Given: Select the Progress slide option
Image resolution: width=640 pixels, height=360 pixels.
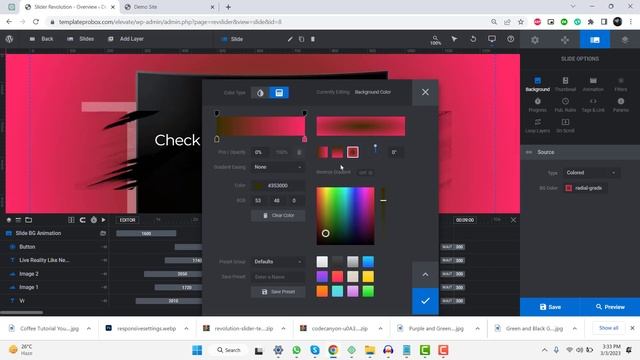Looking at the screenshot, I should (538, 105).
